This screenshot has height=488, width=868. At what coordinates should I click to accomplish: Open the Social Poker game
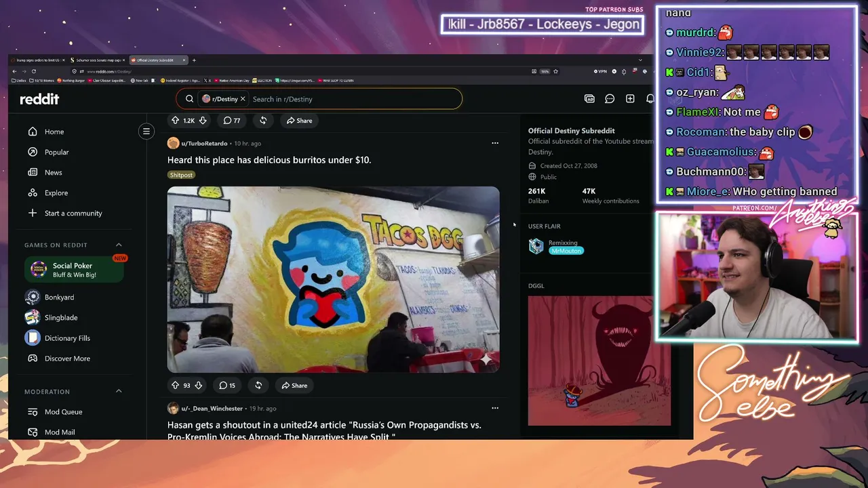coord(74,270)
